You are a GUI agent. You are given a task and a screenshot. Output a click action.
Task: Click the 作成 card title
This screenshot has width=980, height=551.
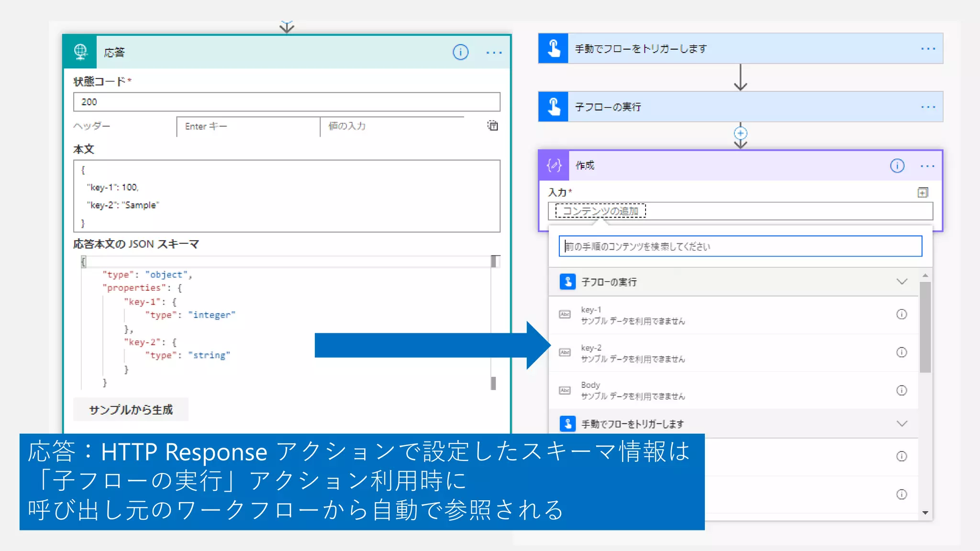[585, 165]
